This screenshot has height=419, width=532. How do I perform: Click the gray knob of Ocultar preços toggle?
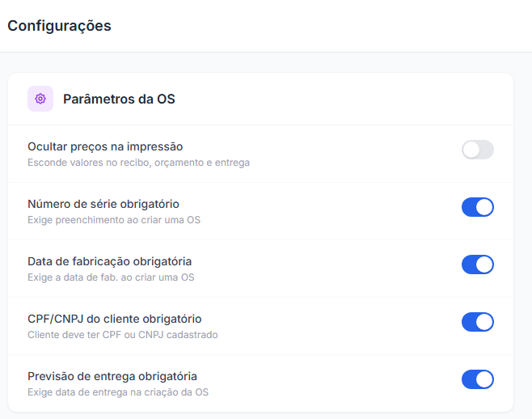pos(471,150)
